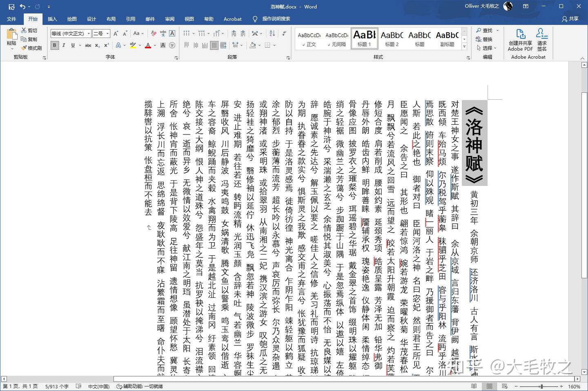Apply the 正文 normal style
588x391 pixels.
309,38
